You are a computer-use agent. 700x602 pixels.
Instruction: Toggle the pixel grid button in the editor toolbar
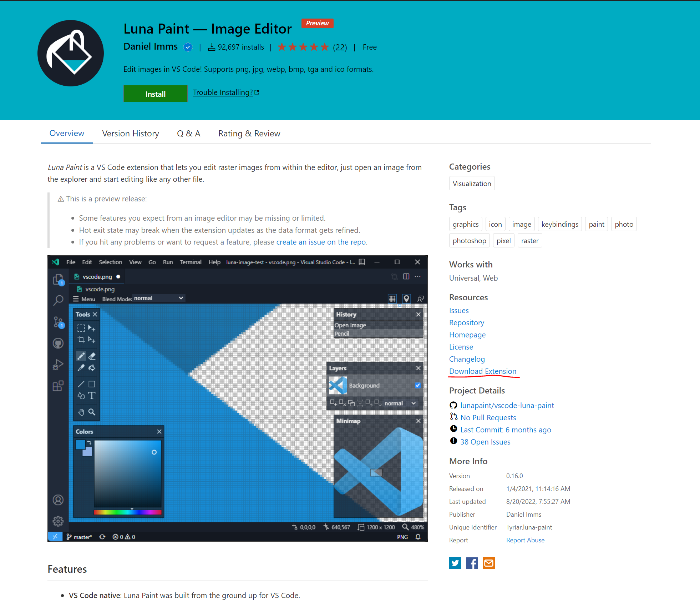392,299
